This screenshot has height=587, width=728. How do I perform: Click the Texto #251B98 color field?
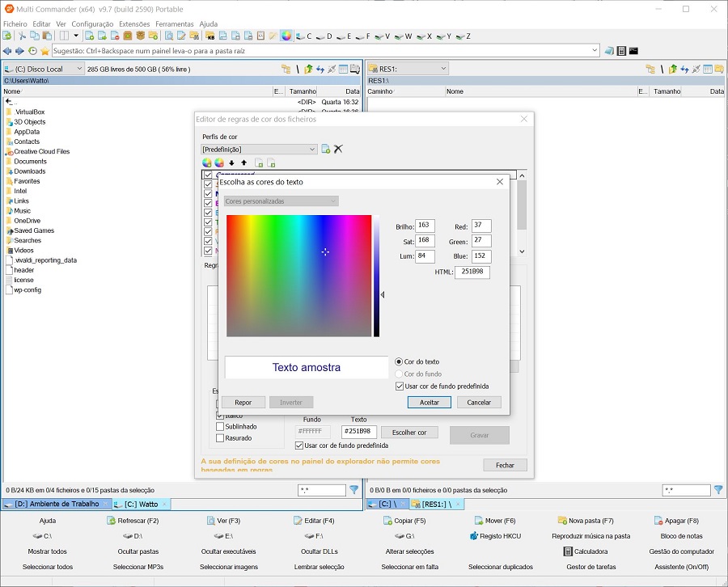coord(359,432)
